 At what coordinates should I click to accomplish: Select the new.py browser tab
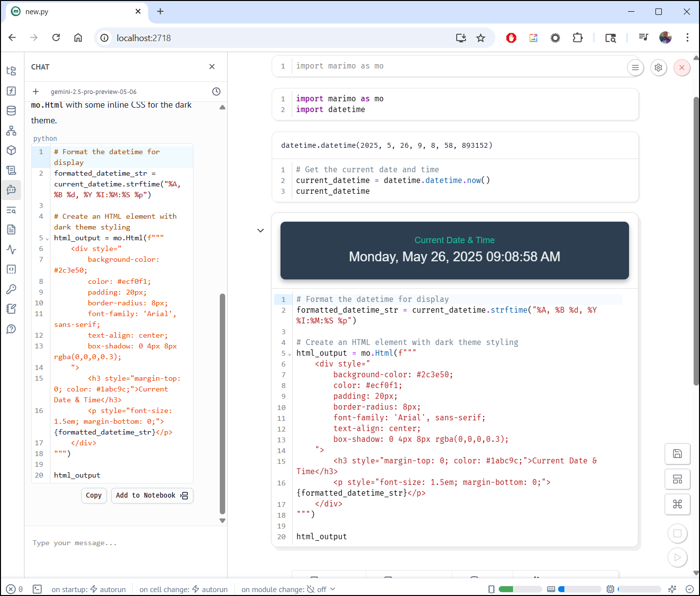coord(77,12)
